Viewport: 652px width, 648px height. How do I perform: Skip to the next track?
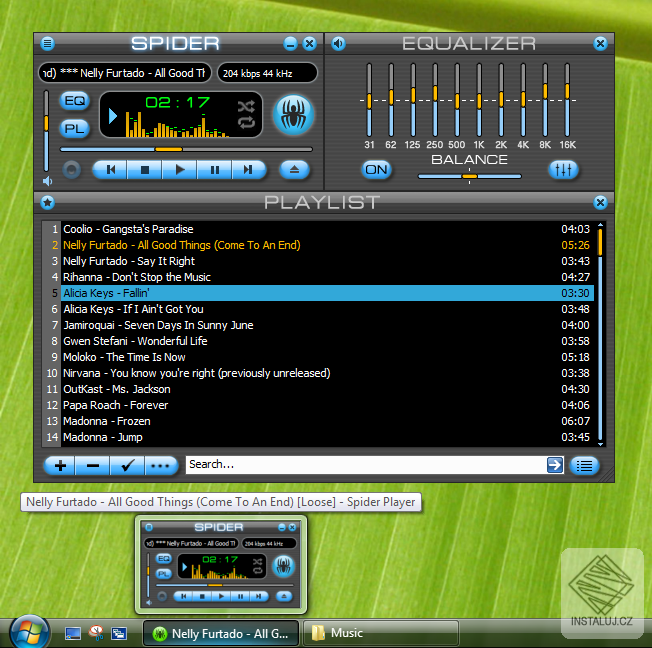248,170
